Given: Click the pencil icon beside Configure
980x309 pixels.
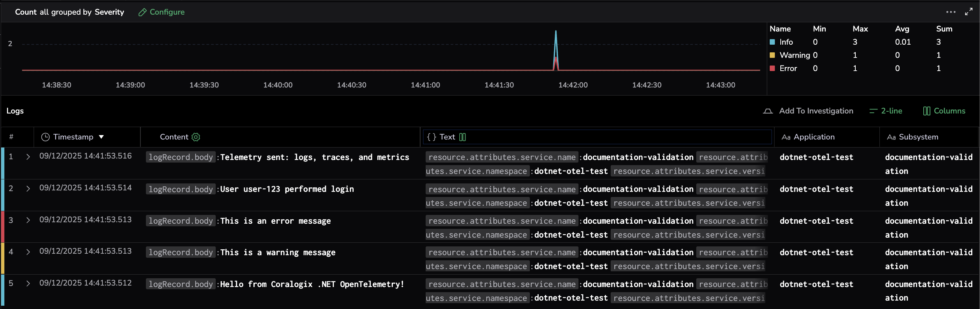Looking at the screenshot, I should tap(142, 12).
